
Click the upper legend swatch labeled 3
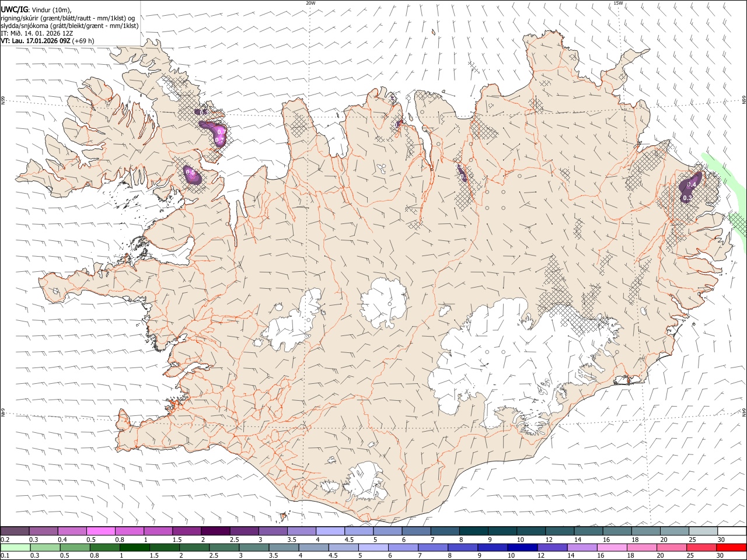pos(273,531)
